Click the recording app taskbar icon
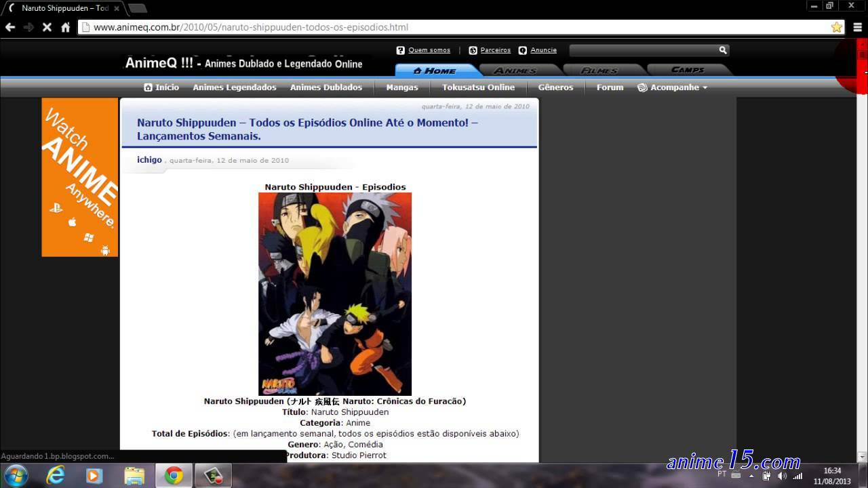 tap(213, 476)
